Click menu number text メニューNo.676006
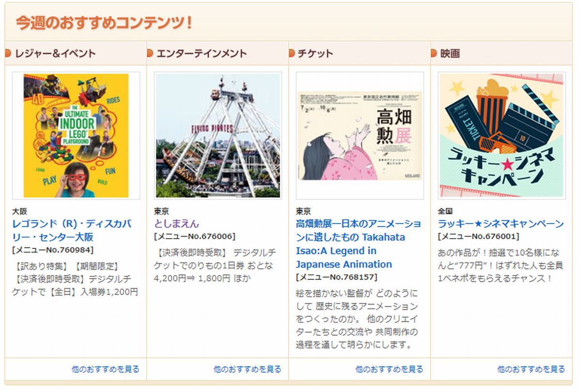Screen dimensions: 581x392 pyautogui.click(x=195, y=236)
